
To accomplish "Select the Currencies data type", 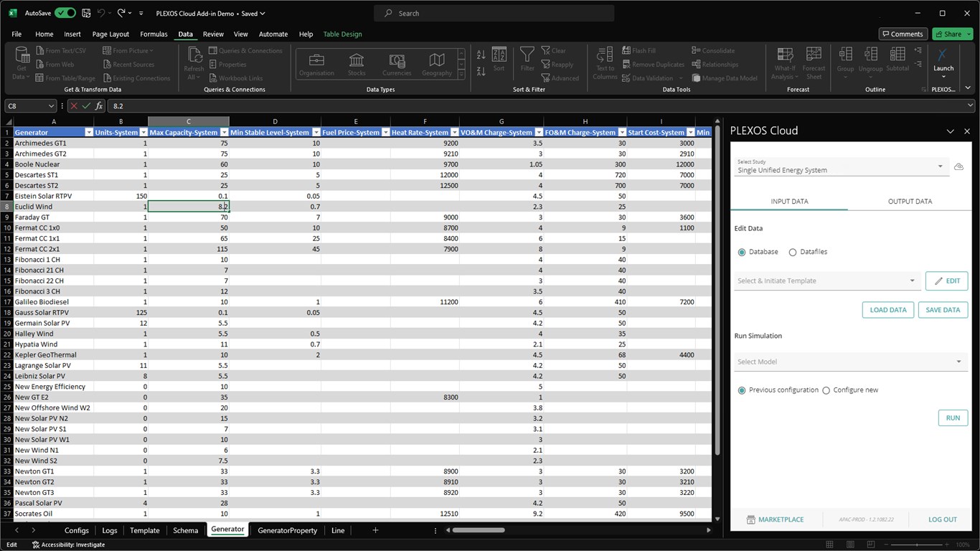I will pyautogui.click(x=397, y=64).
